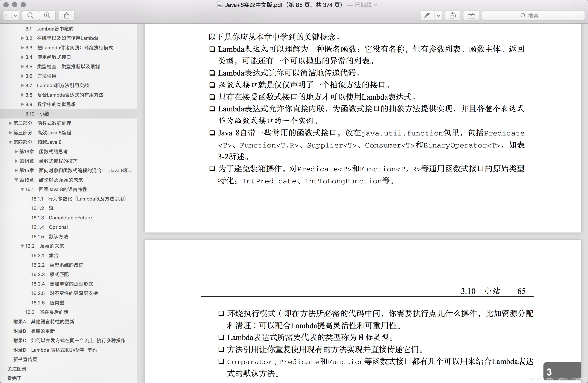588x383 pixels.
Task: Collapse 第16章 结论以及Java的未来
Action: (16, 180)
